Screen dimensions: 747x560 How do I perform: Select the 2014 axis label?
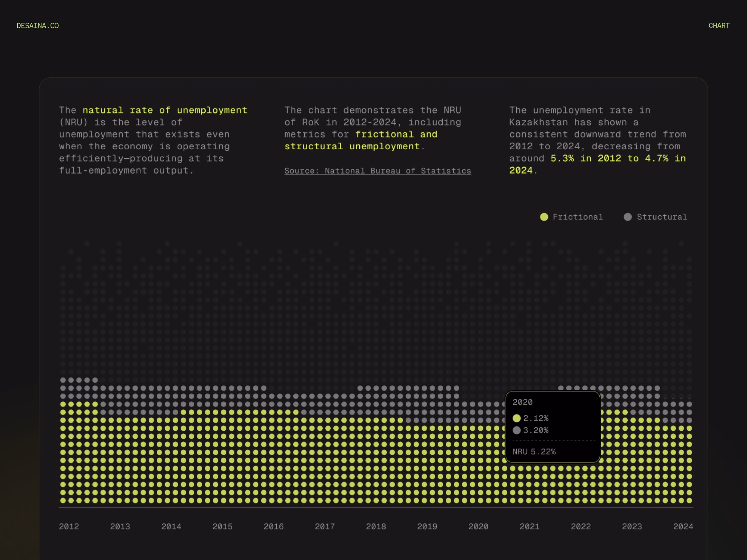coord(171,526)
